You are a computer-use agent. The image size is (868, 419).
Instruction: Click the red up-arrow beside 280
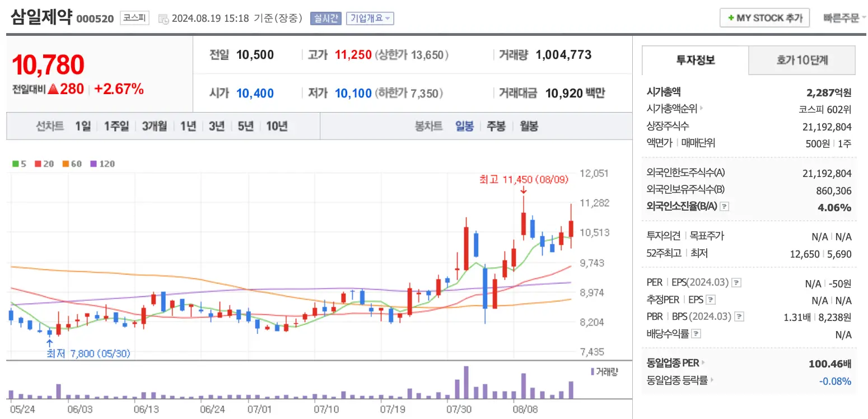[x=53, y=89]
